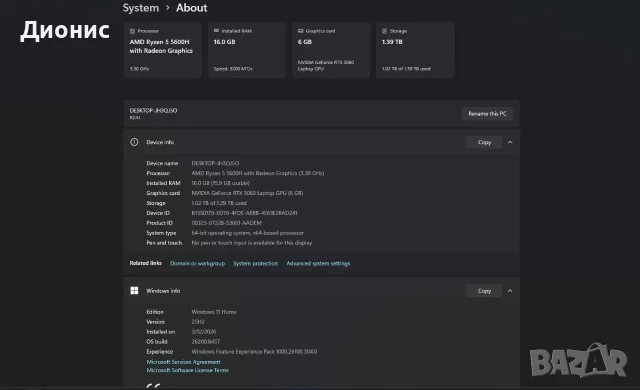This screenshot has width=640, height=390.
Task: Click the Device info circle icon
Action: click(x=134, y=142)
